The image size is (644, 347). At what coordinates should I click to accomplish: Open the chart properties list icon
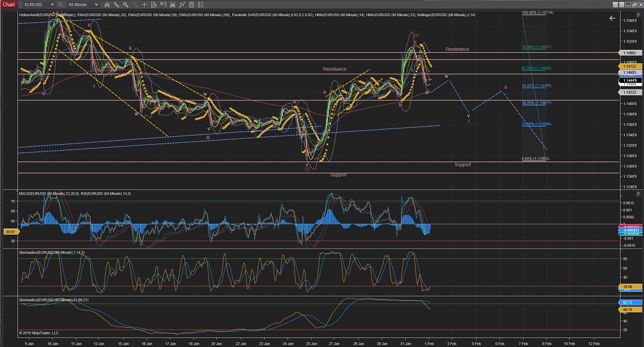(x=200, y=4)
